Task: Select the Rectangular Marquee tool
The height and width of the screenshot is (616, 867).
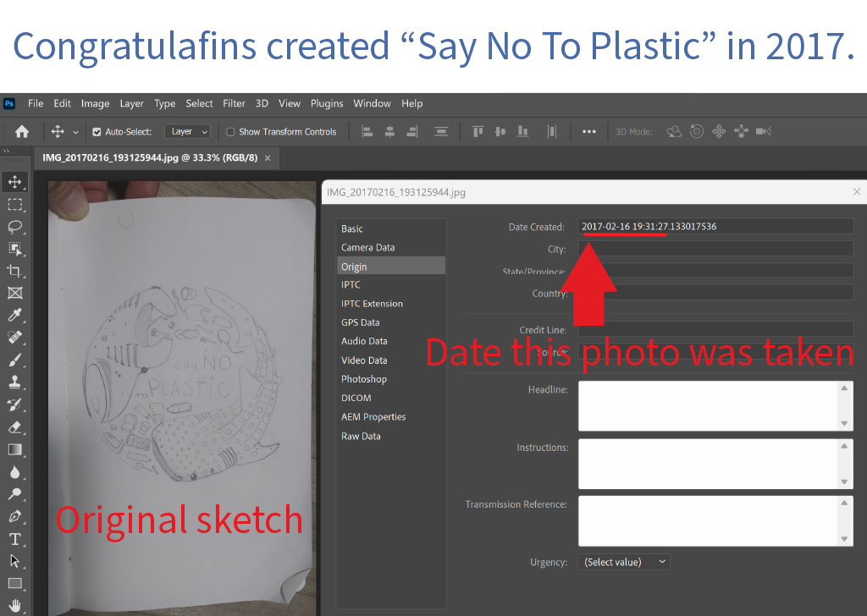Action: [15, 205]
